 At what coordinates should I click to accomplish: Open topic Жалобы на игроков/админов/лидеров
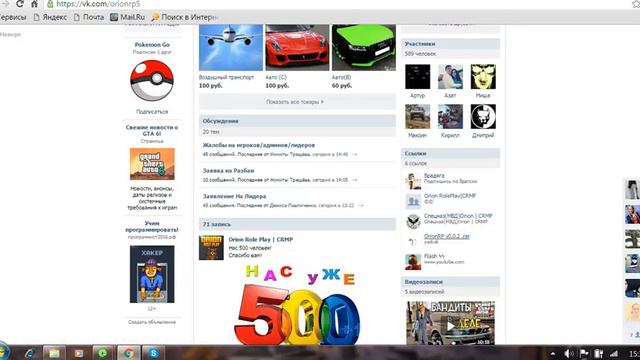pos(259,145)
